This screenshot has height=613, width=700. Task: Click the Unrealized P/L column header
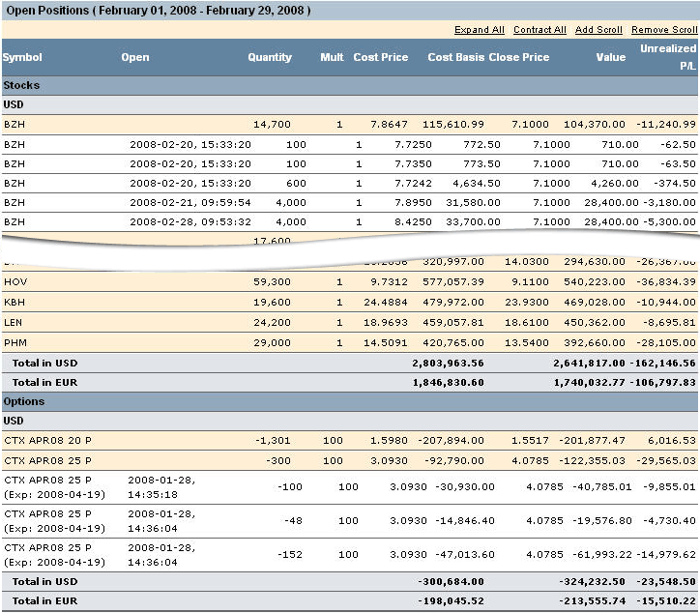pos(668,57)
